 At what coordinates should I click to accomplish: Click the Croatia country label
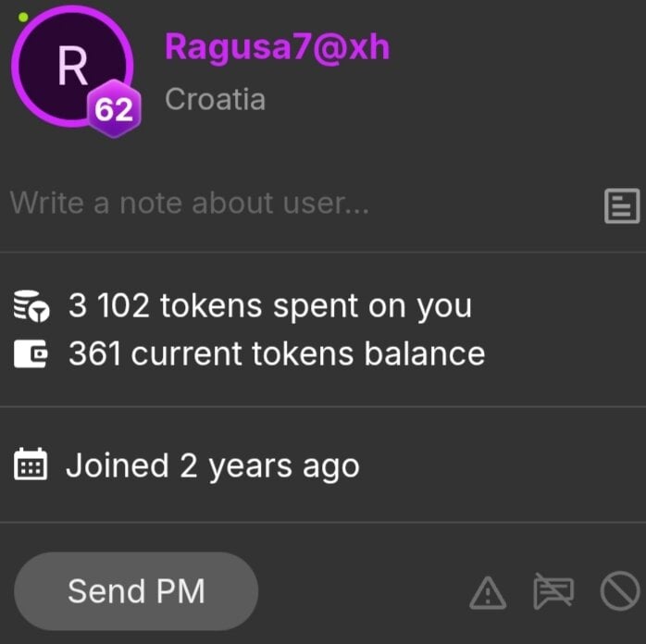[x=215, y=99]
